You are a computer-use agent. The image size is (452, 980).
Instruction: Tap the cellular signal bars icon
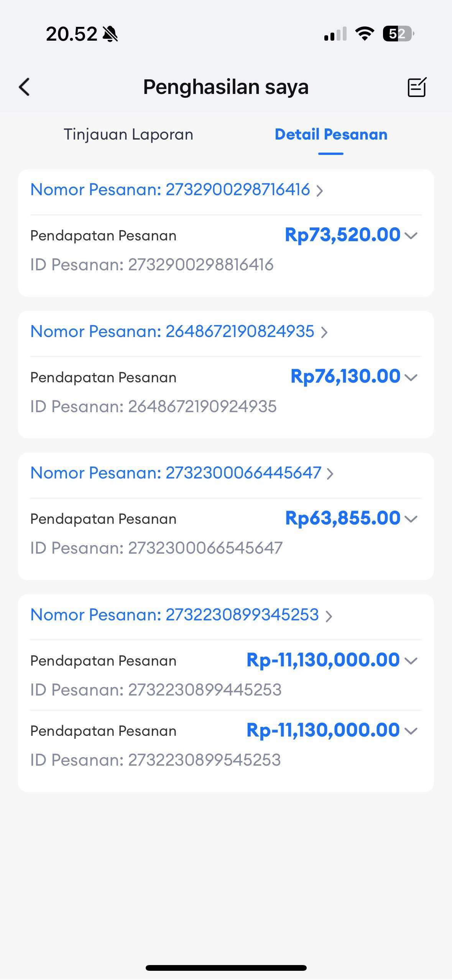click(335, 34)
